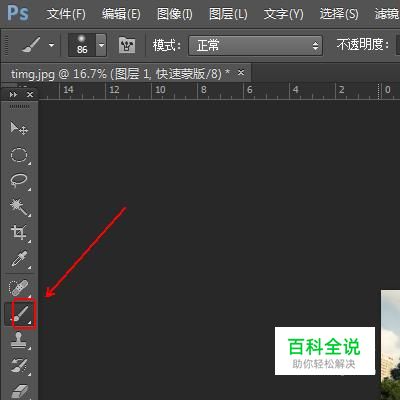The image size is (400, 400).
Task: Click the photo on the canvas
Action: click(x=390, y=345)
